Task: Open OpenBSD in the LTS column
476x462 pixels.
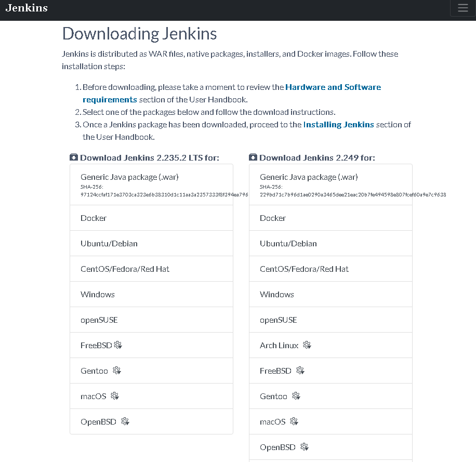Action: [x=152, y=421]
